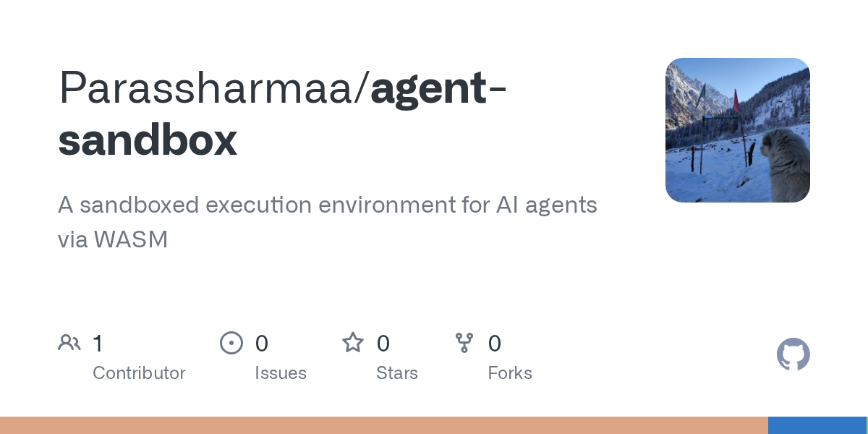Click the contributor count number 1

point(98,344)
